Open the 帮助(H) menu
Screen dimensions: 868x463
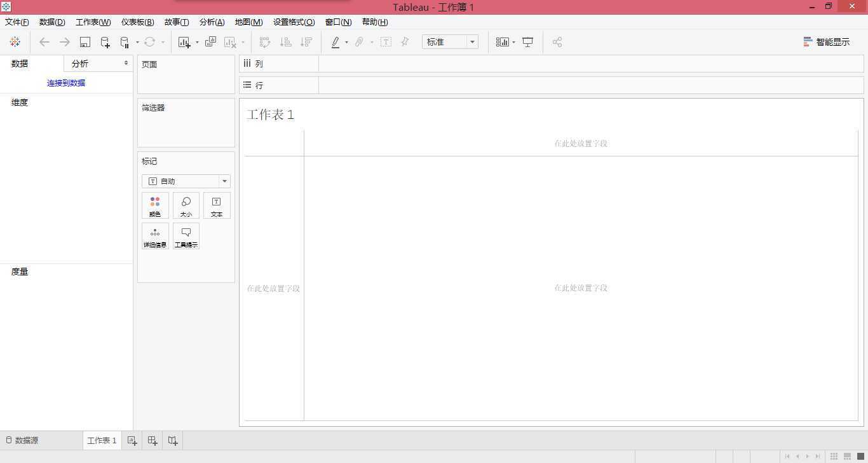click(375, 22)
